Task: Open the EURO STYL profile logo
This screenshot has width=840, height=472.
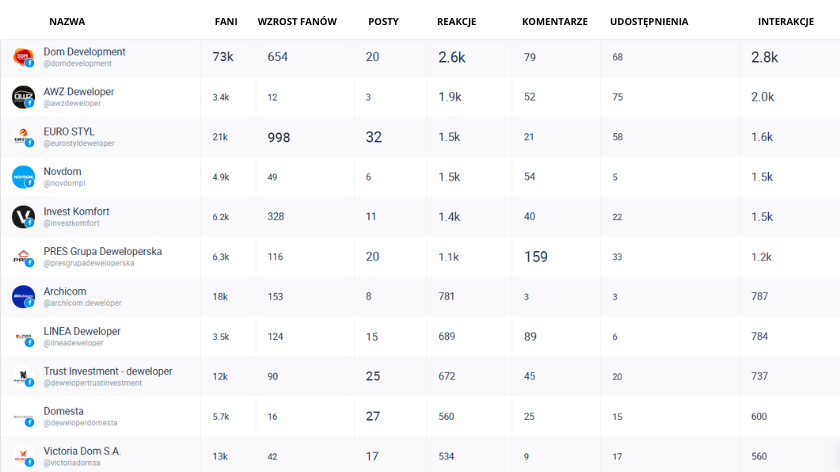Action: [23, 137]
